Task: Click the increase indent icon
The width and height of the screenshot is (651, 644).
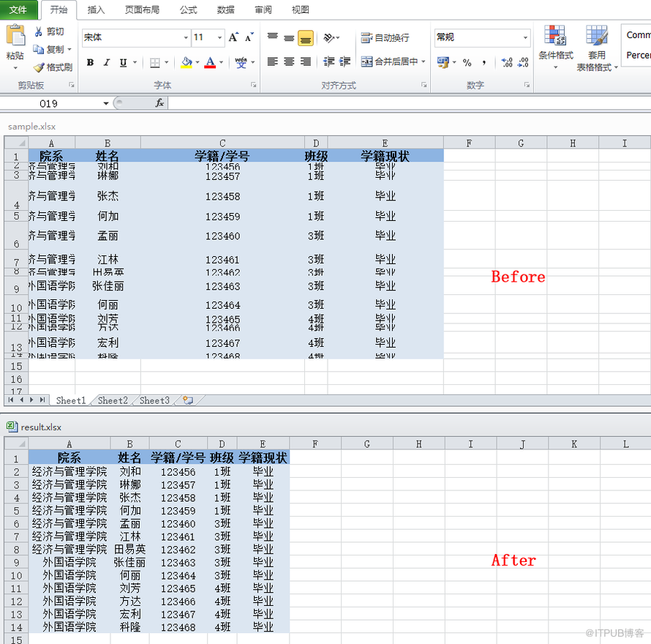Action: point(345,62)
